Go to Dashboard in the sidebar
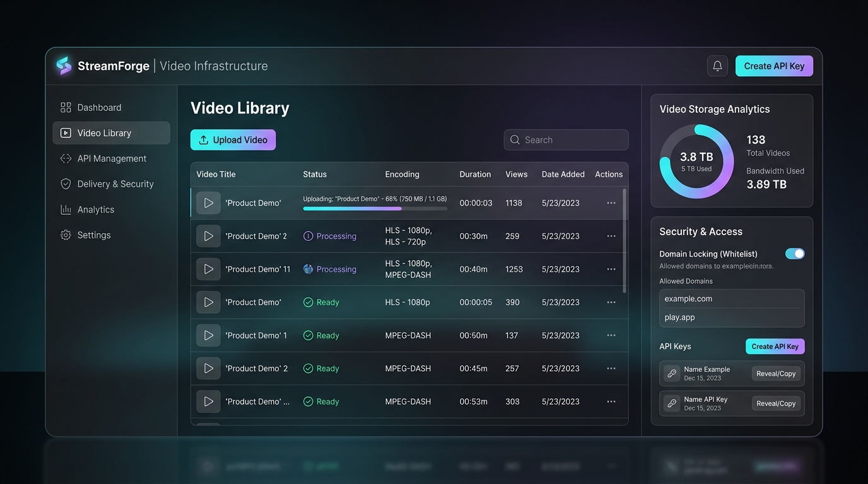Screen dimensions: 868x484 pos(111,107)
